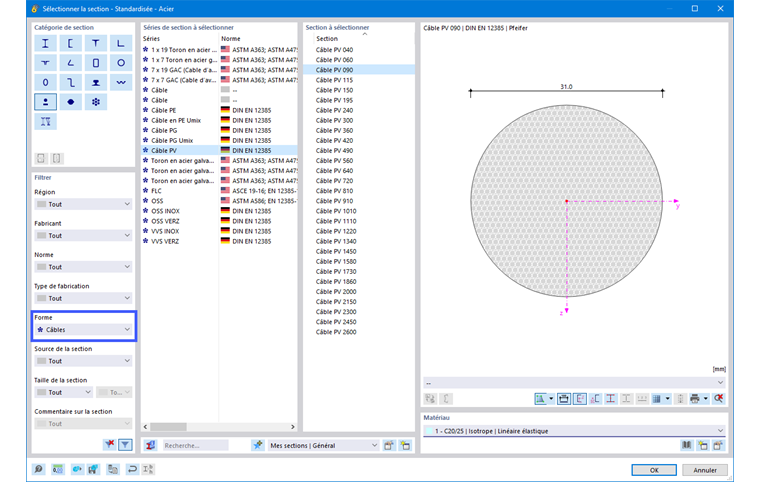
Task: Select the Z-section category icon
Action: [x=71, y=82]
